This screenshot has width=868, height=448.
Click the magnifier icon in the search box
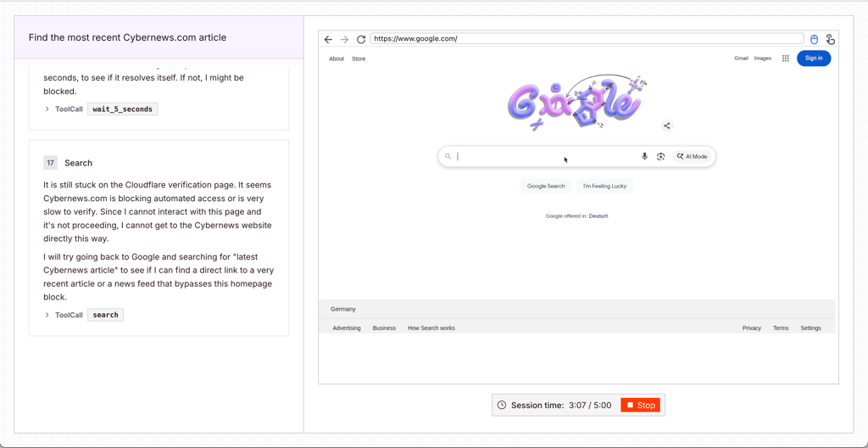click(x=448, y=156)
